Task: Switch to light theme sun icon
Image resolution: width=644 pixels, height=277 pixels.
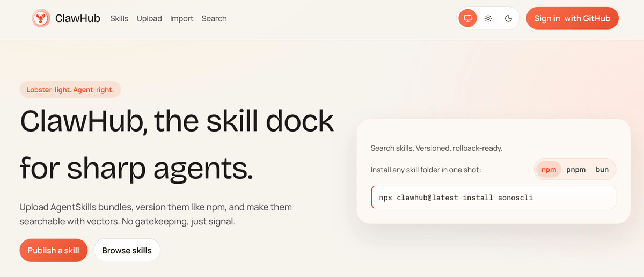Action: 488,18
